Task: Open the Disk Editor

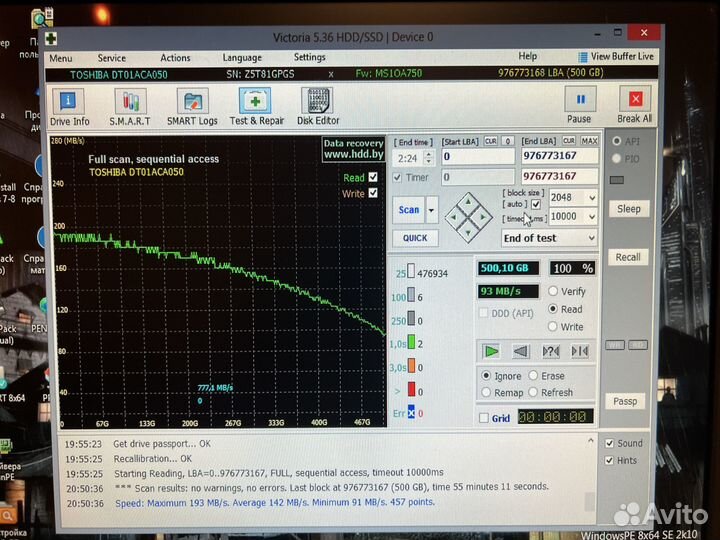Action: coord(318,107)
